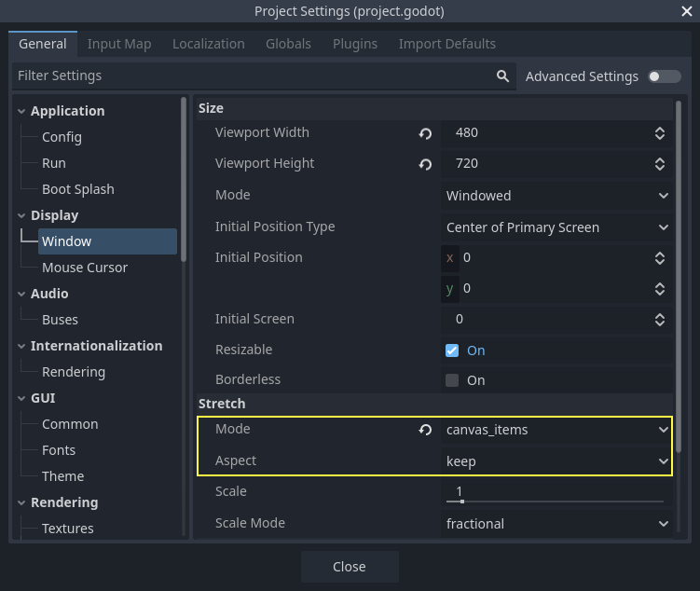
Task: Reset Viewport Height to default value
Action: point(425,164)
